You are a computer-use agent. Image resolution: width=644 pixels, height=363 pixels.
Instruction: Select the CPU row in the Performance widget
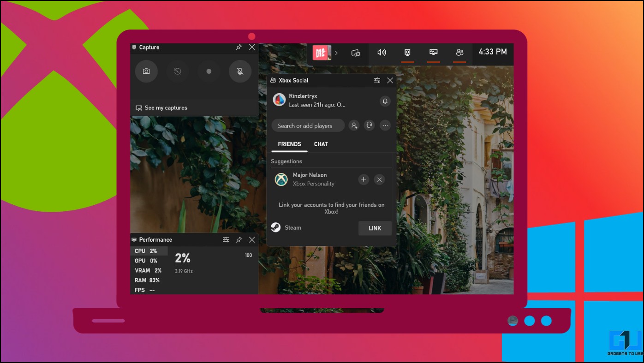tap(149, 250)
